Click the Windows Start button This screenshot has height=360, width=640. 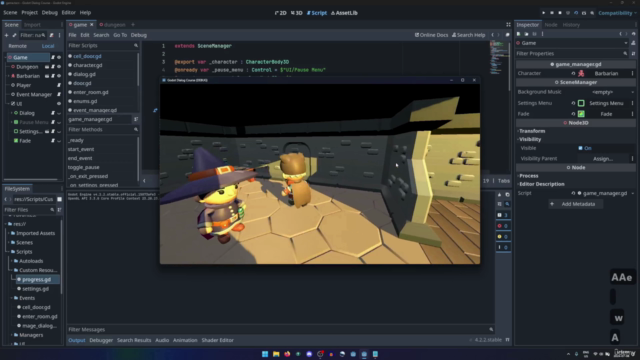pyautogui.click(x=265, y=354)
